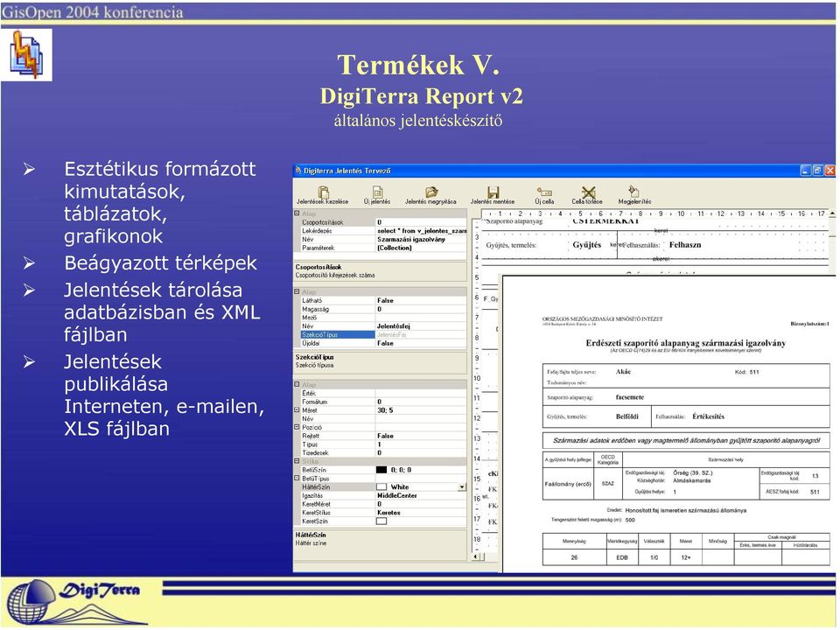Select the Igazítás property row label

tap(312, 495)
